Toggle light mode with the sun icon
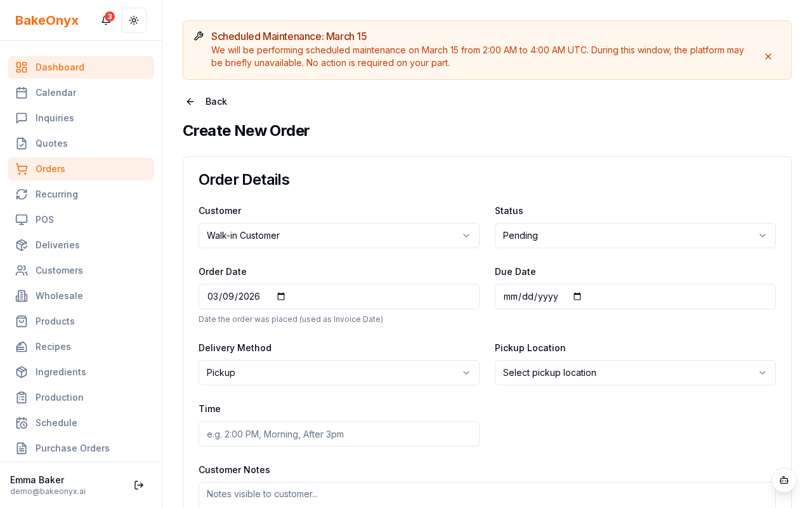Image resolution: width=812 pixels, height=508 pixels. click(134, 20)
